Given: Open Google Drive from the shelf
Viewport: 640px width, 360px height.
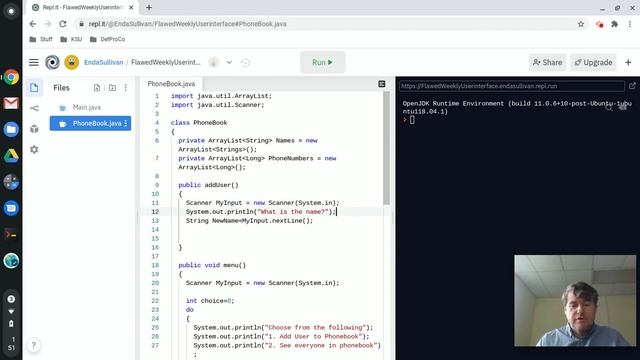Looking at the screenshot, I should click(11, 156).
